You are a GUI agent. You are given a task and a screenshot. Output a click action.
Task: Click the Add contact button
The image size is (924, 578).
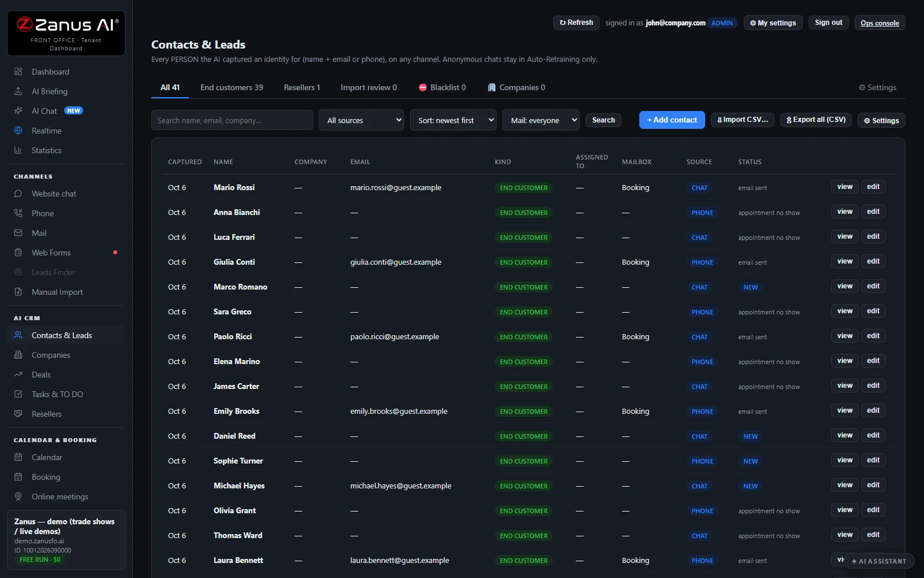pyautogui.click(x=672, y=120)
